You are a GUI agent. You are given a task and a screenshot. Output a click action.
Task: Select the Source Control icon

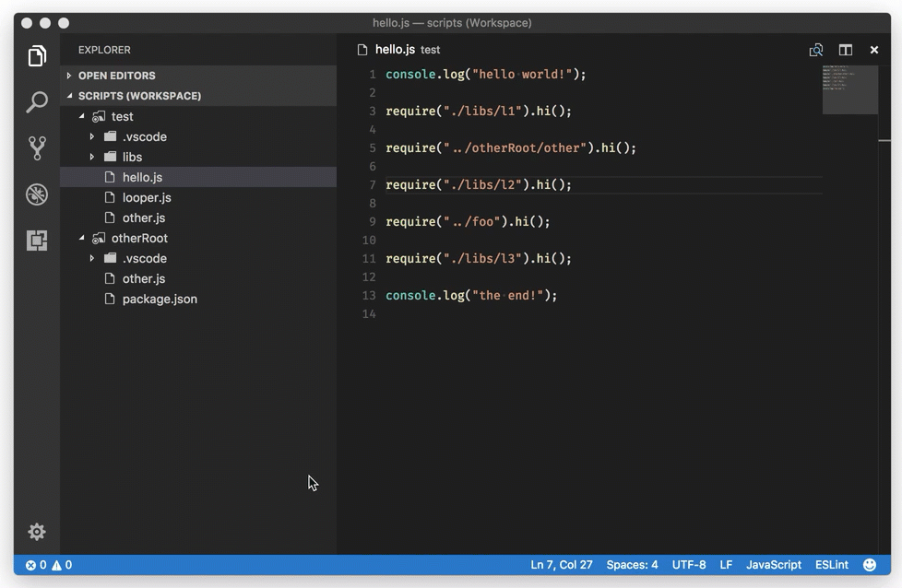click(x=36, y=147)
